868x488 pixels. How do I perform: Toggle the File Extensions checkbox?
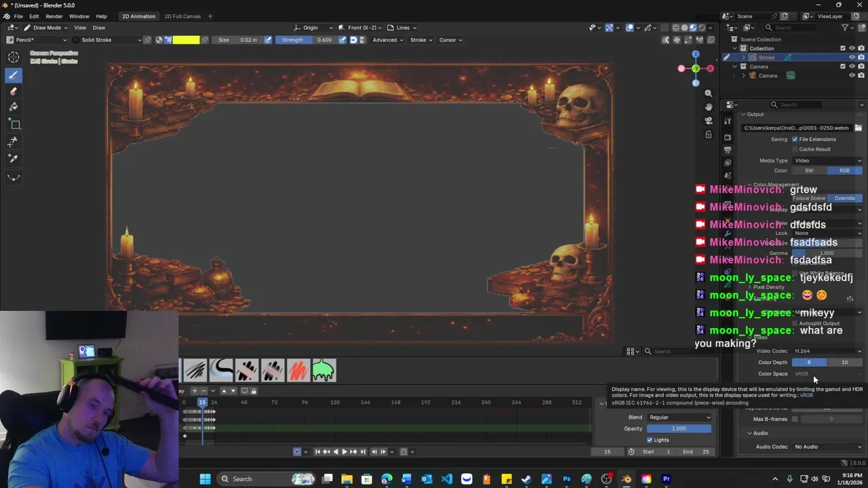coord(795,139)
